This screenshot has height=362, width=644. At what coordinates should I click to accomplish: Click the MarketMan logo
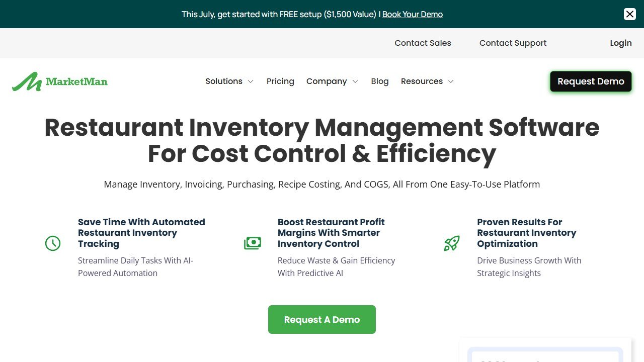(x=60, y=81)
